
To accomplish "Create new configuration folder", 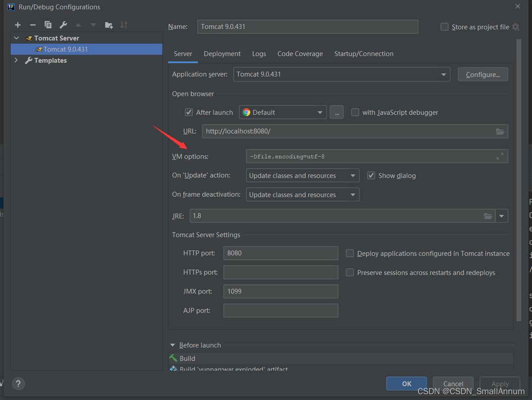I will 109,25.
